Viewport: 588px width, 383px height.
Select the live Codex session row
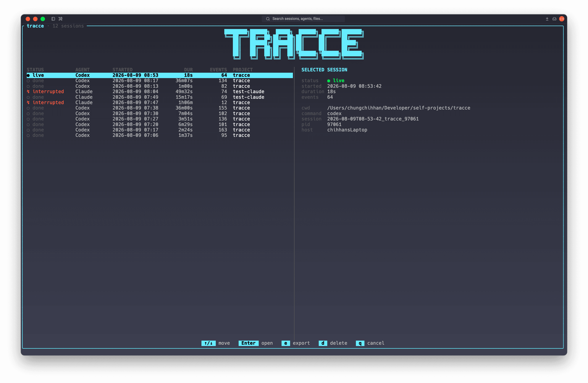pos(160,75)
